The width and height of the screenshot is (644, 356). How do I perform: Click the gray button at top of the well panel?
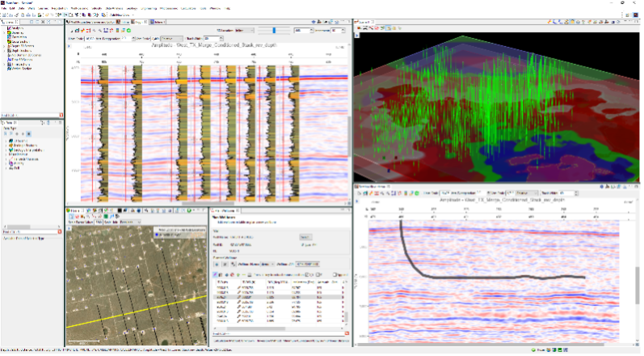click(307, 237)
